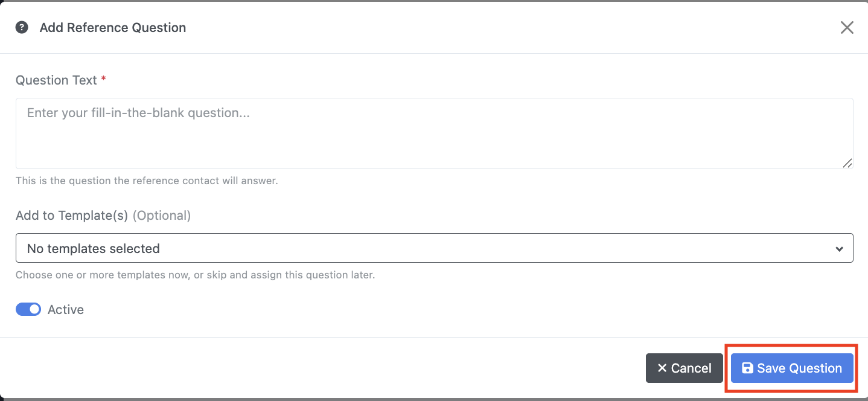Screen dimensions: 868x401
Task: Click the Save Question button
Action: pos(792,368)
